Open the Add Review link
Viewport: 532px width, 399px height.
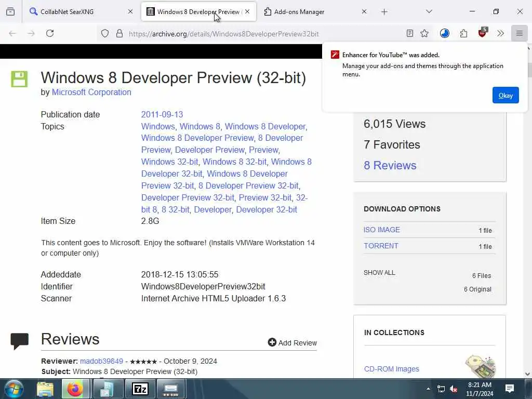tap(292, 343)
